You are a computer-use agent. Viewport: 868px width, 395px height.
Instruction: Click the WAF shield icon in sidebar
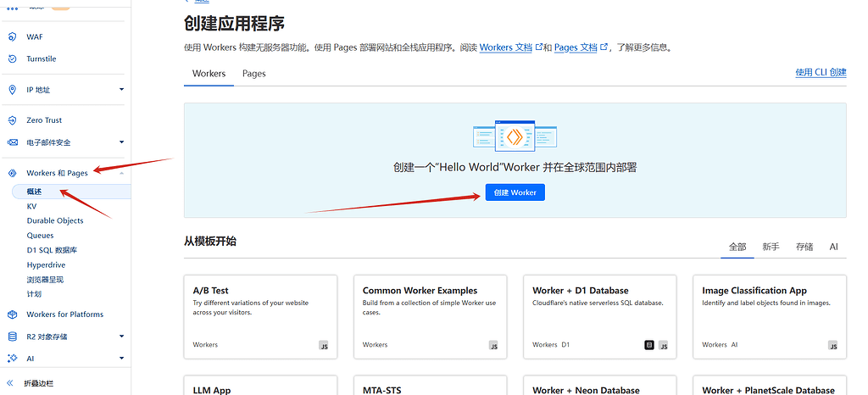coord(12,37)
